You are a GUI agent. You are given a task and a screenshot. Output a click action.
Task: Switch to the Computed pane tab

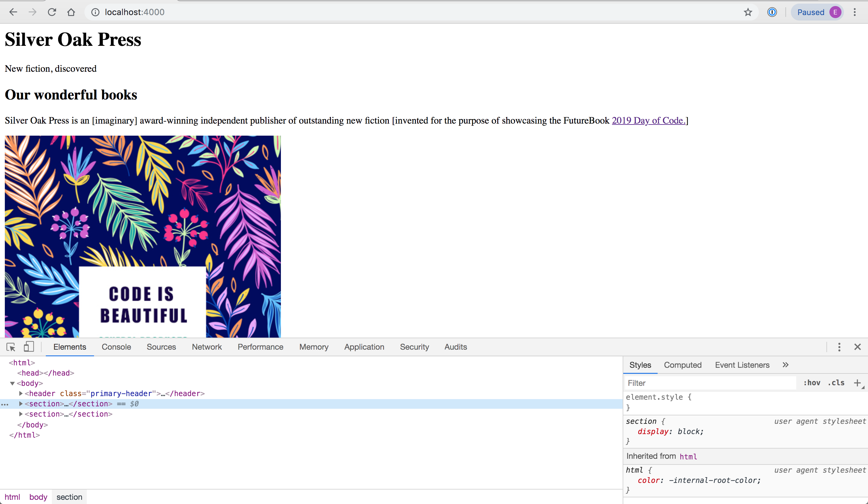tap(682, 365)
